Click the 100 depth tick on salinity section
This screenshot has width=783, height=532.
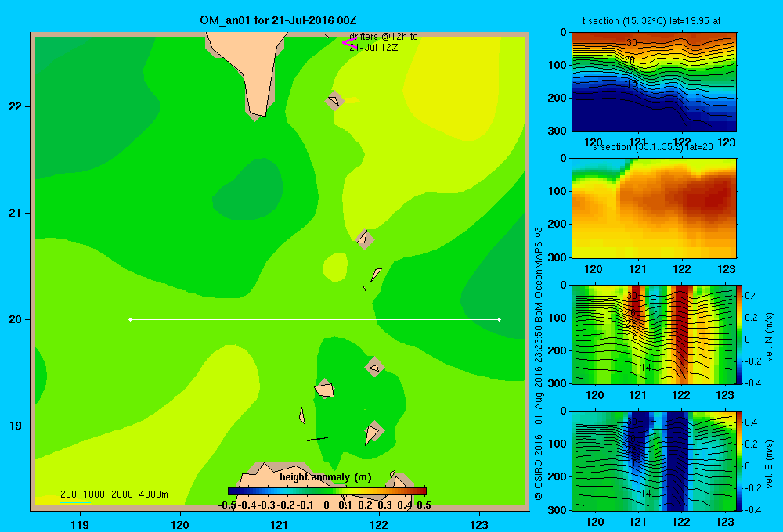[557, 191]
